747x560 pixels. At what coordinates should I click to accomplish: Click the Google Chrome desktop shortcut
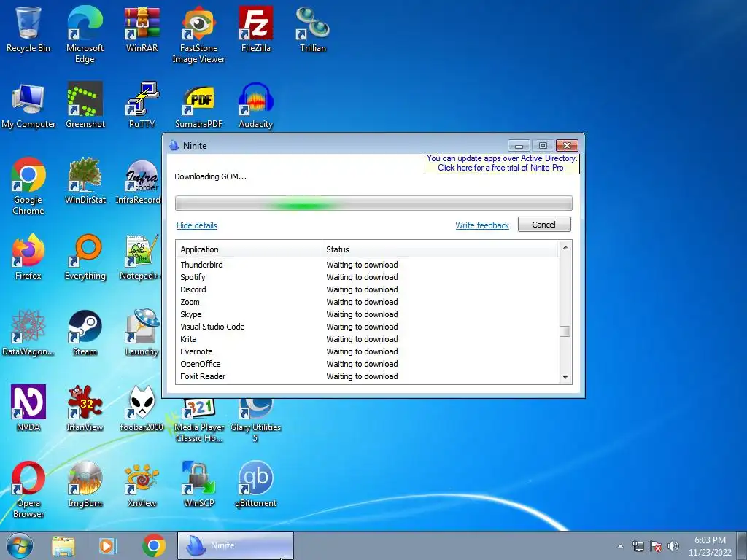(28, 187)
